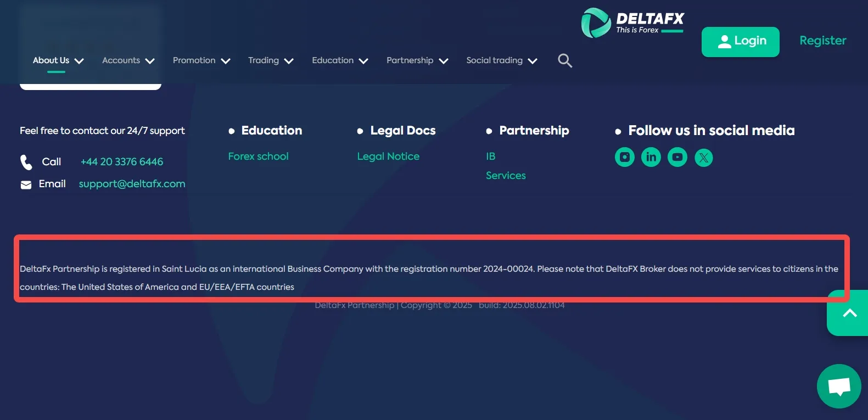This screenshot has height=420, width=868.
Task: Open the Partnership navbar menu
Action: 417,60
